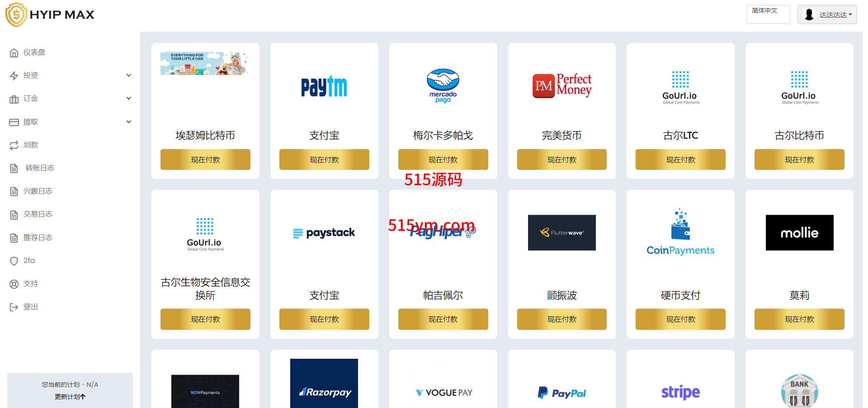Click 现在付款 under 梅尔卡多帕戈

(443, 159)
